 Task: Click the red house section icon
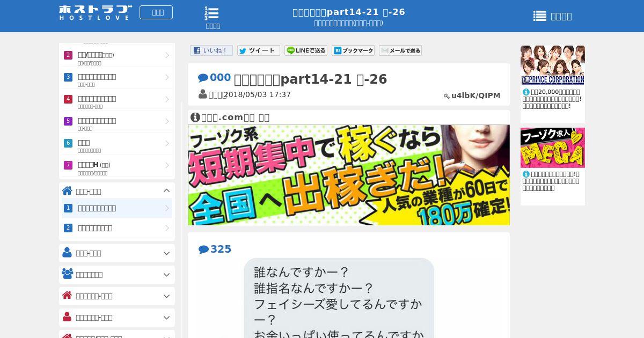point(67,295)
